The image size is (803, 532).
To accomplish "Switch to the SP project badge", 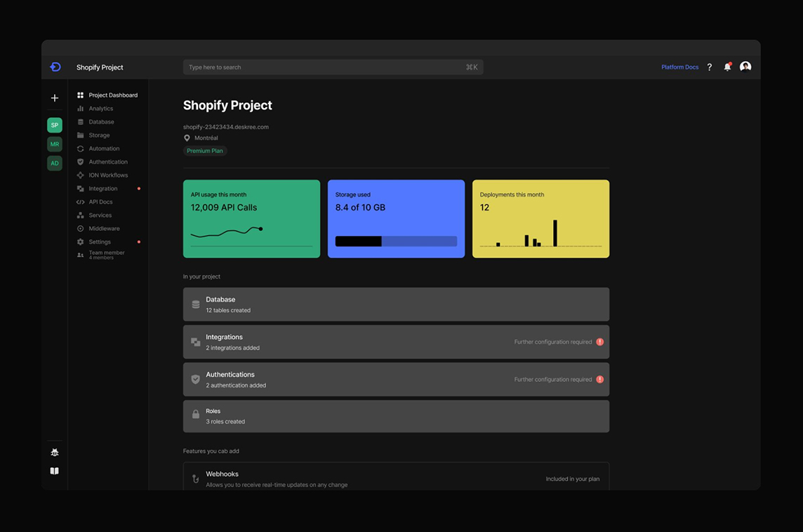I will [x=55, y=125].
